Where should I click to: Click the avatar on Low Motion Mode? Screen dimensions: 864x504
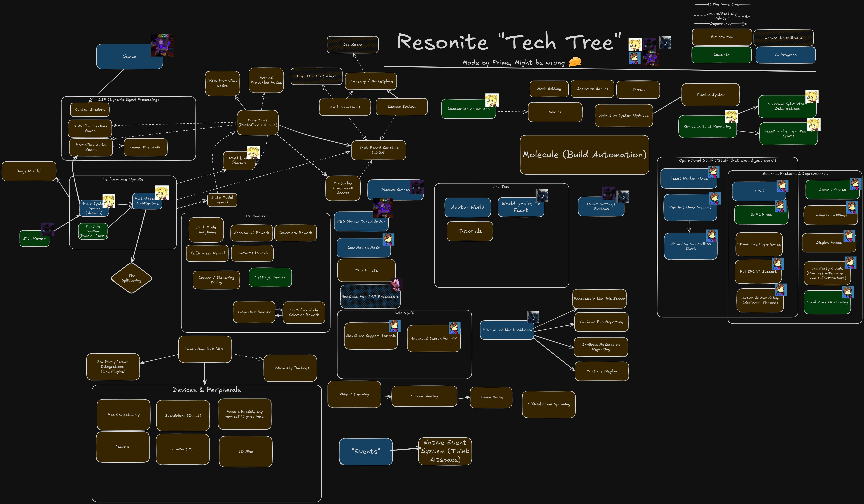[x=388, y=239]
